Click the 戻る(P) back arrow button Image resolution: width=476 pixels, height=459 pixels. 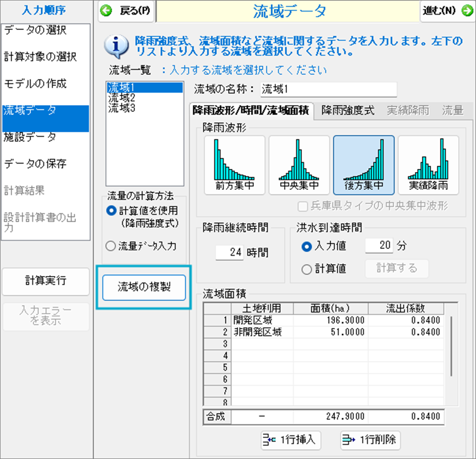click(x=126, y=12)
